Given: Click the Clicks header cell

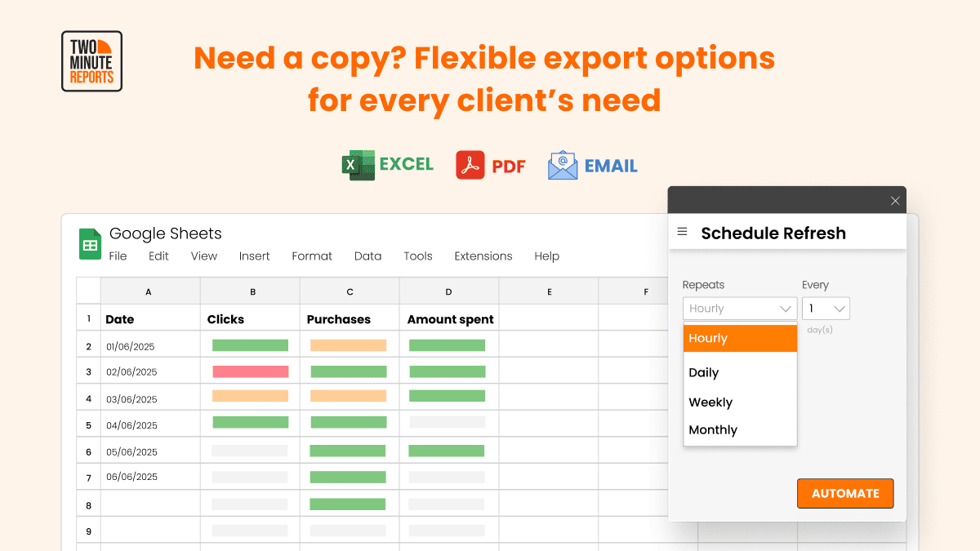Looking at the screenshot, I should coord(250,318).
